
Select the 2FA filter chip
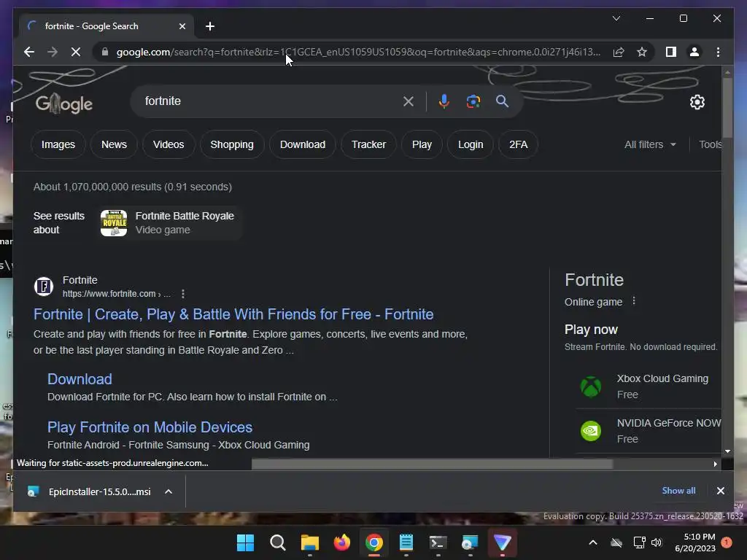tap(519, 144)
